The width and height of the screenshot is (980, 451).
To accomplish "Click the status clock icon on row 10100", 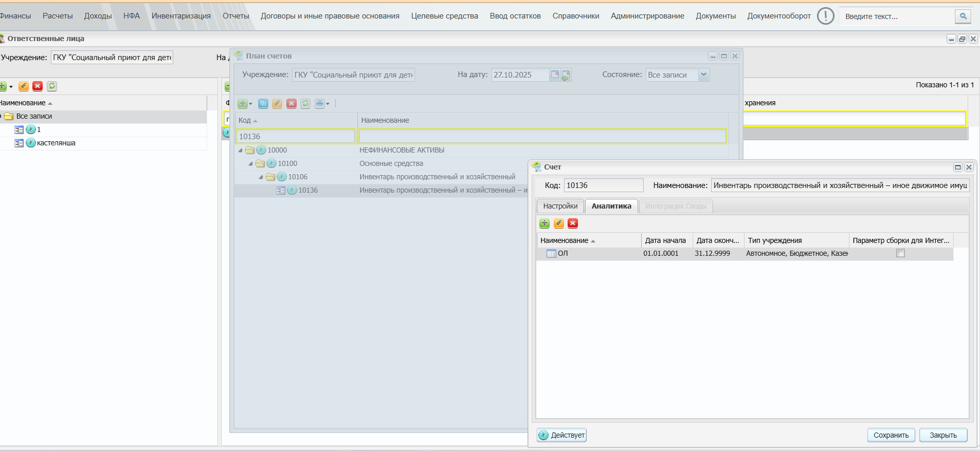I will pyautogui.click(x=271, y=163).
